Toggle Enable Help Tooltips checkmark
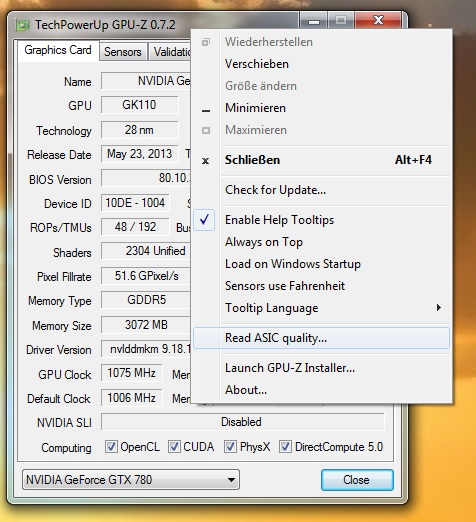 coord(204,219)
